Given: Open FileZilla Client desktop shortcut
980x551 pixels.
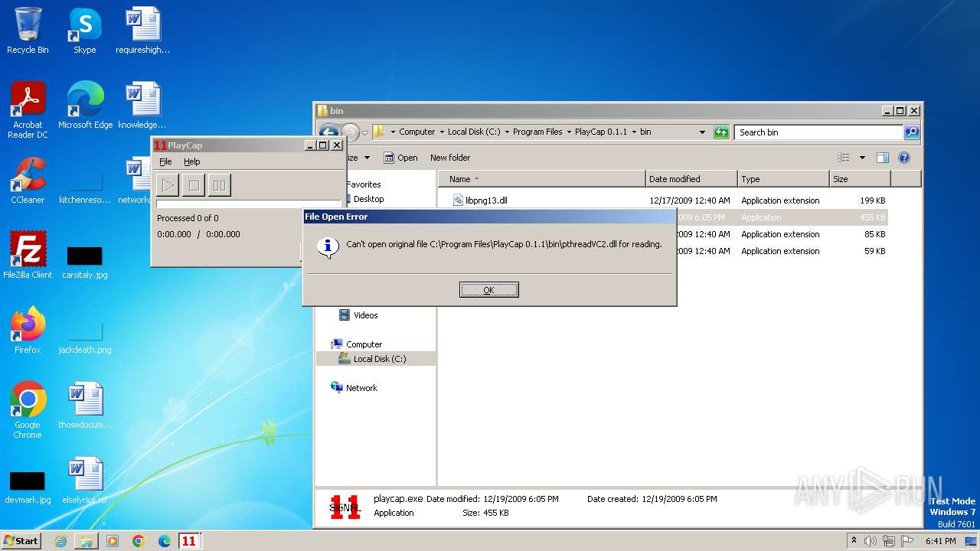Looking at the screenshot, I should (x=28, y=256).
